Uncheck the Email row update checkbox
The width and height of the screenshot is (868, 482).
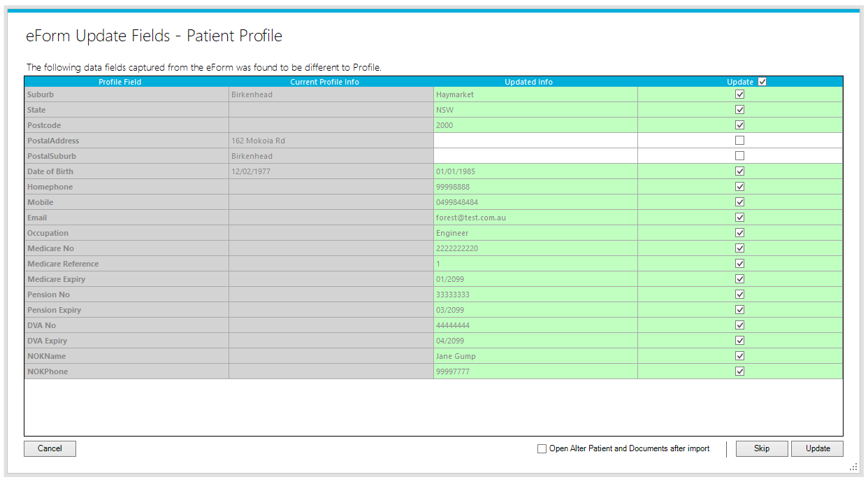click(739, 218)
